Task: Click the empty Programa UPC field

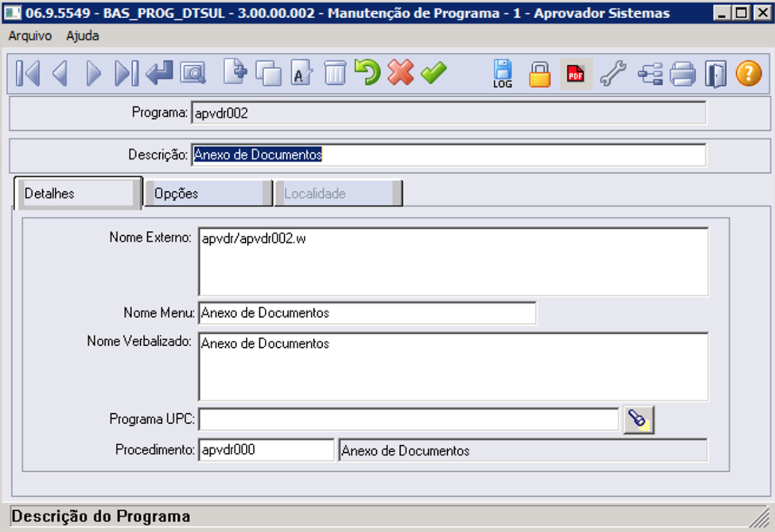Action: point(409,419)
